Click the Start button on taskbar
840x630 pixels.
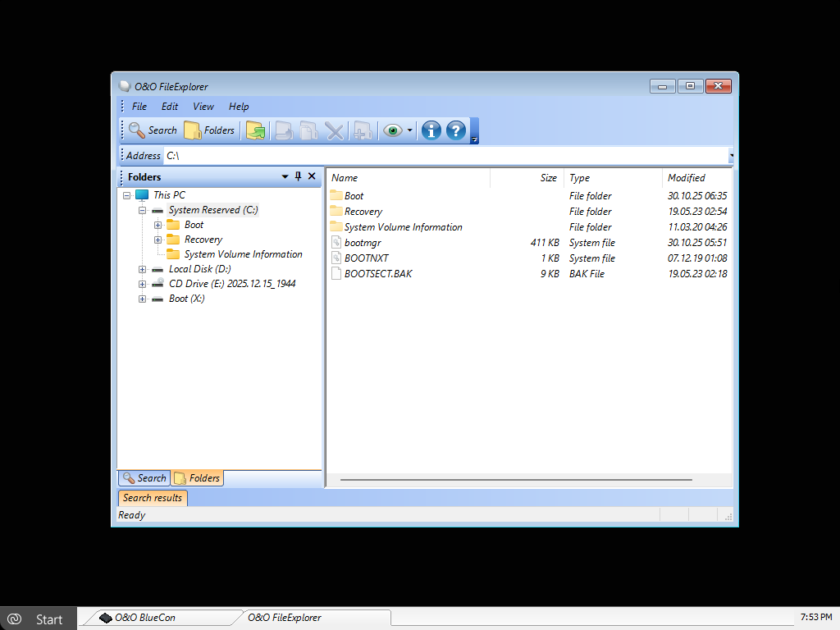pos(39,619)
